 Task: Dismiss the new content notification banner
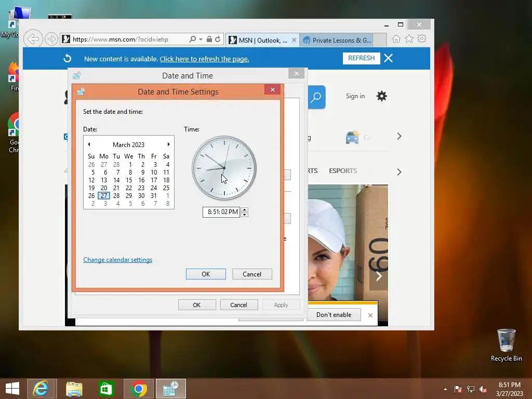pos(389,58)
